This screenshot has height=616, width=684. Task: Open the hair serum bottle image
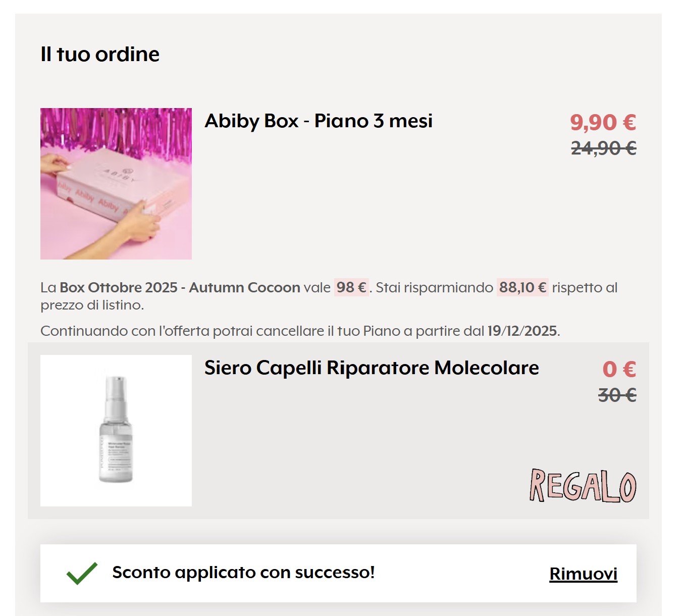click(x=116, y=430)
